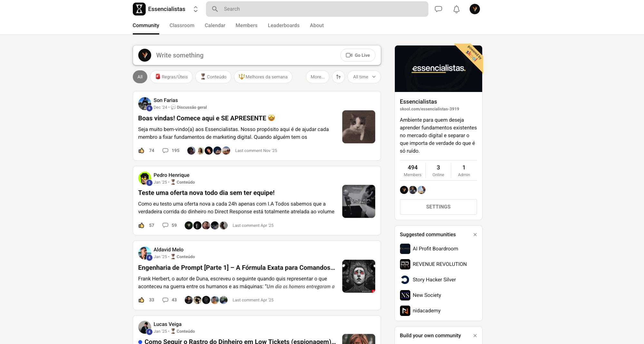The width and height of the screenshot is (644, 344).
Task: Open Pedro Henrique's profile avatar
Action: pos(145,178)
